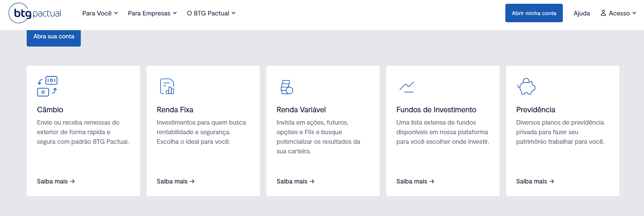Click the user profile icon beside Acesso
The width and height of the screenshot is (644, 216).
(x=603, y=13)
